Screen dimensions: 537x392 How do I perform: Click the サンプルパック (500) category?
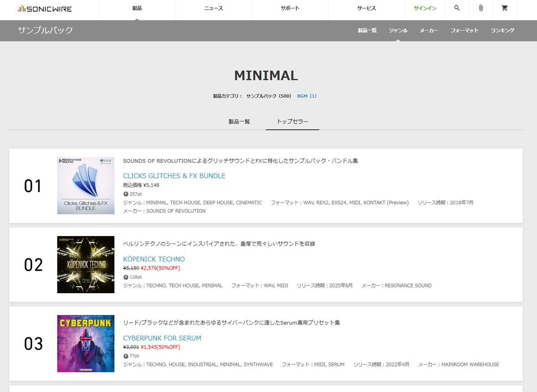pos(269,96)
